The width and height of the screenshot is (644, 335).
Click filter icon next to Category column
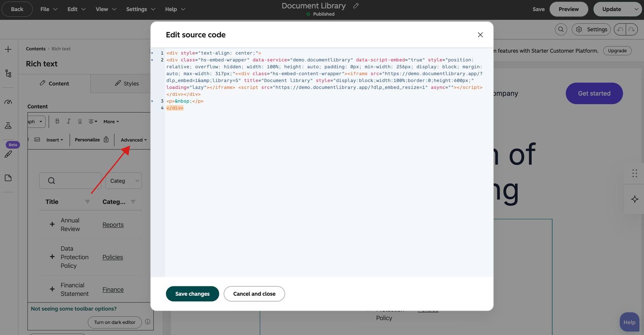click(x=133, y=201)
